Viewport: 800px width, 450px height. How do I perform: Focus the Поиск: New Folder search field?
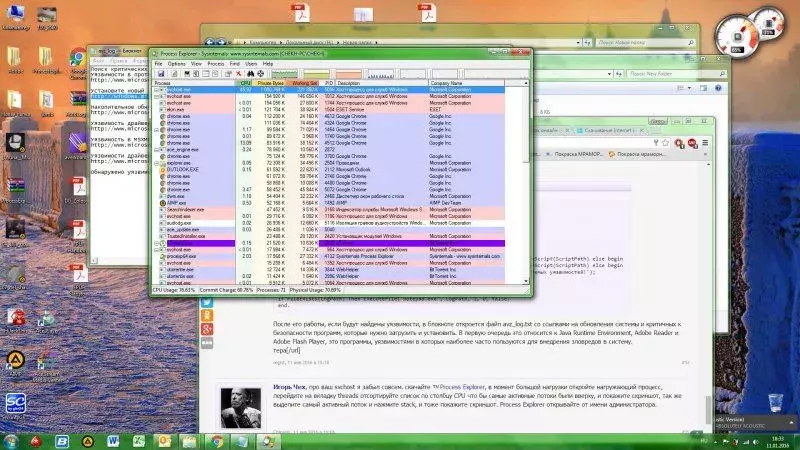[x=677, y=74]
